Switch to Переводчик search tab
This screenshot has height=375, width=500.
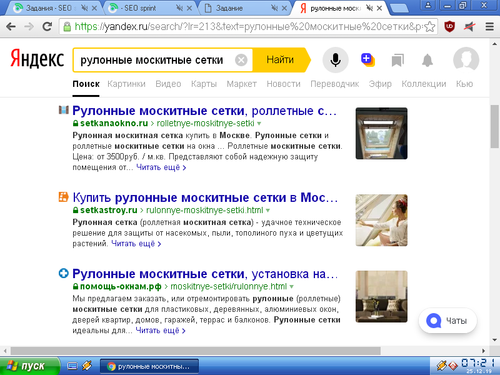click(335, 84)
